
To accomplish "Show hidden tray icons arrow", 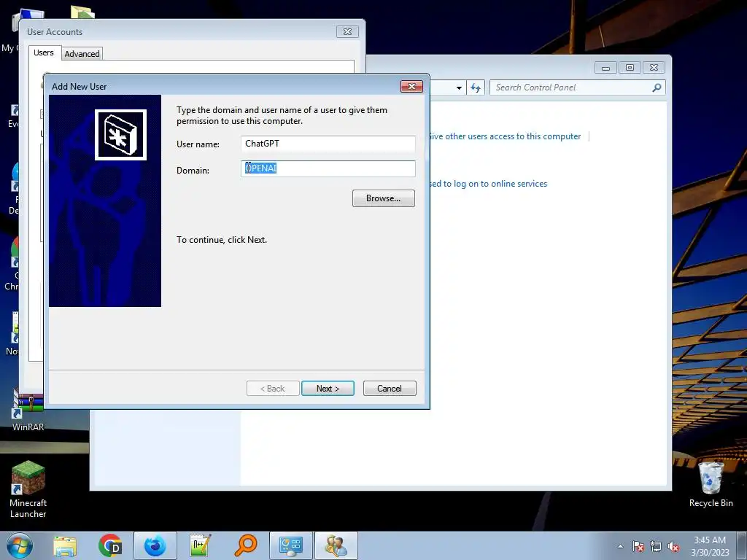I will click(x=620, y=546).
